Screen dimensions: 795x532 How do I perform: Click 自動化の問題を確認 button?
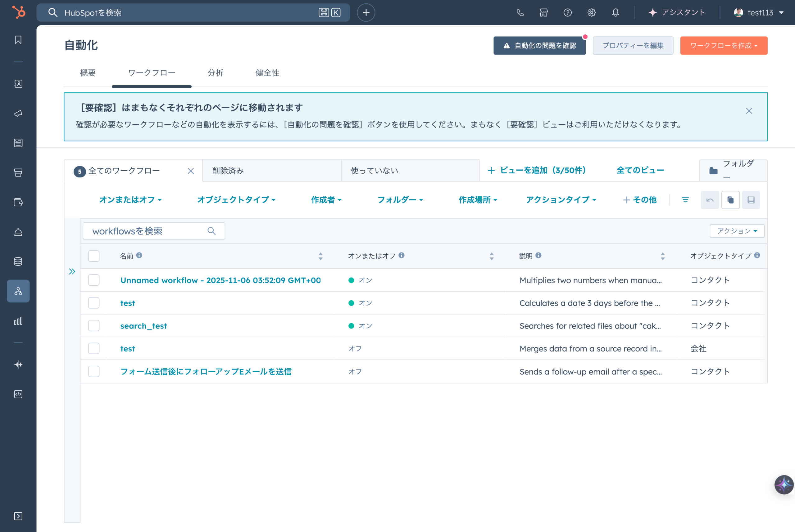540,46
